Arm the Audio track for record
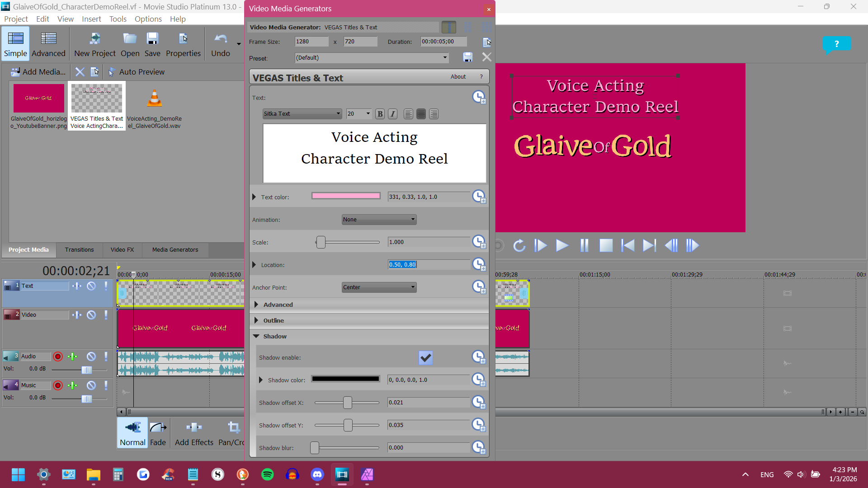Screen dimensions: 868x488 tap(58, 357)
